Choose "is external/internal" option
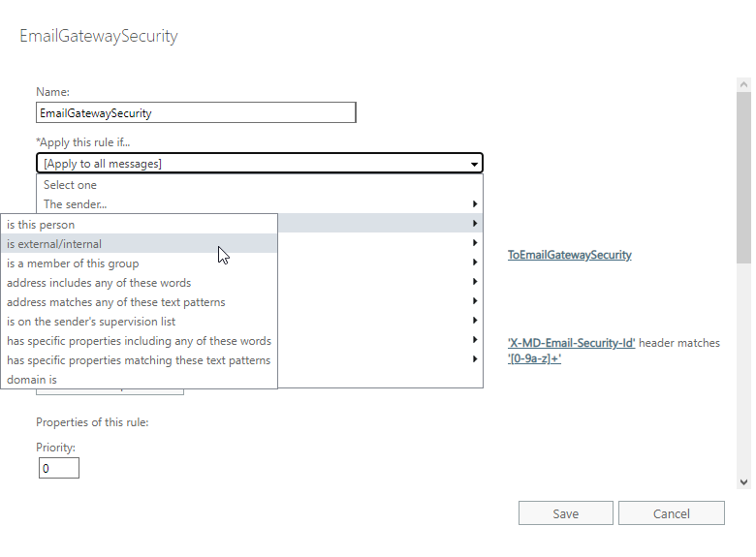The width and height of the screenshot is (756, 557). click(x=54, y=244)
